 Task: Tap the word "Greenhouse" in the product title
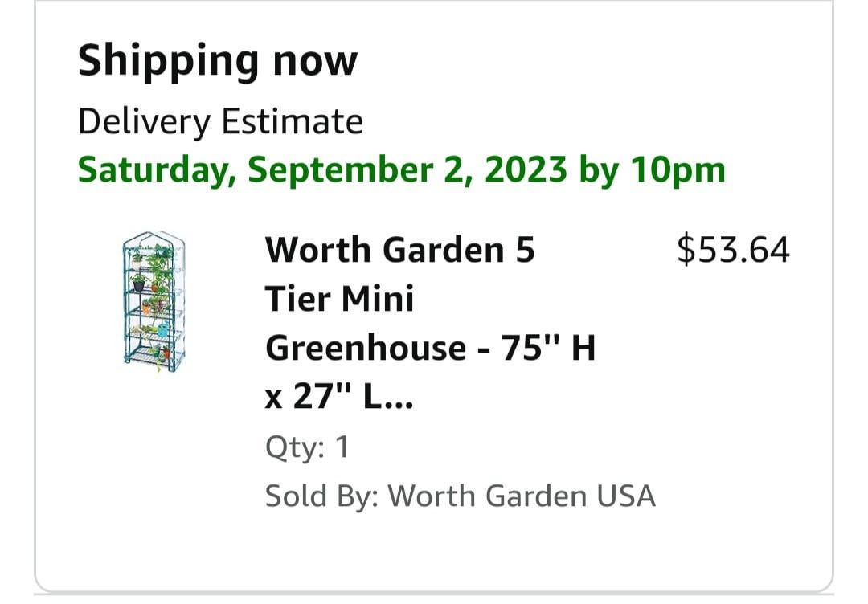tap(366, 349)
